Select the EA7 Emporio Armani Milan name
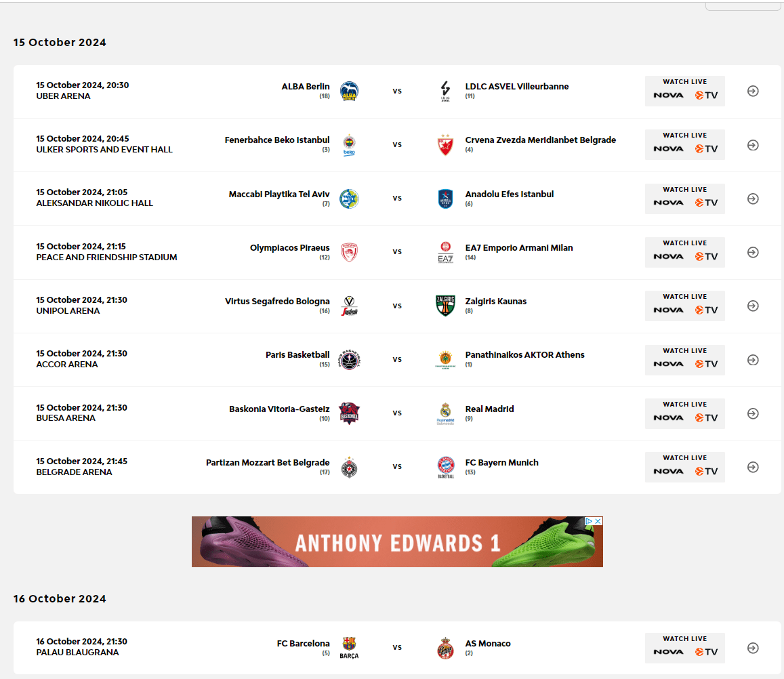784x679 pixels. pos(519,248)
